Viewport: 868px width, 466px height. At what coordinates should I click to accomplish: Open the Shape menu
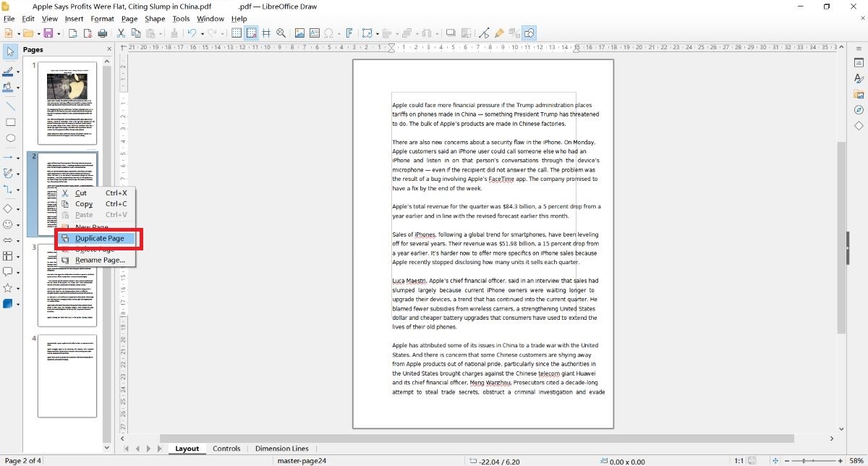[155, 19]
